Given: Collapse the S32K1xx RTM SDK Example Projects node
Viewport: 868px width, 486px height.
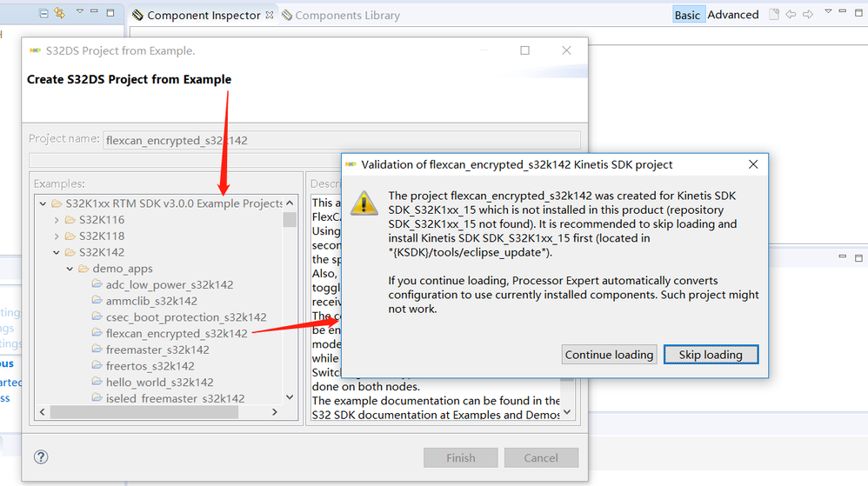Looking at the screenshot, I should tap(43, 203).
